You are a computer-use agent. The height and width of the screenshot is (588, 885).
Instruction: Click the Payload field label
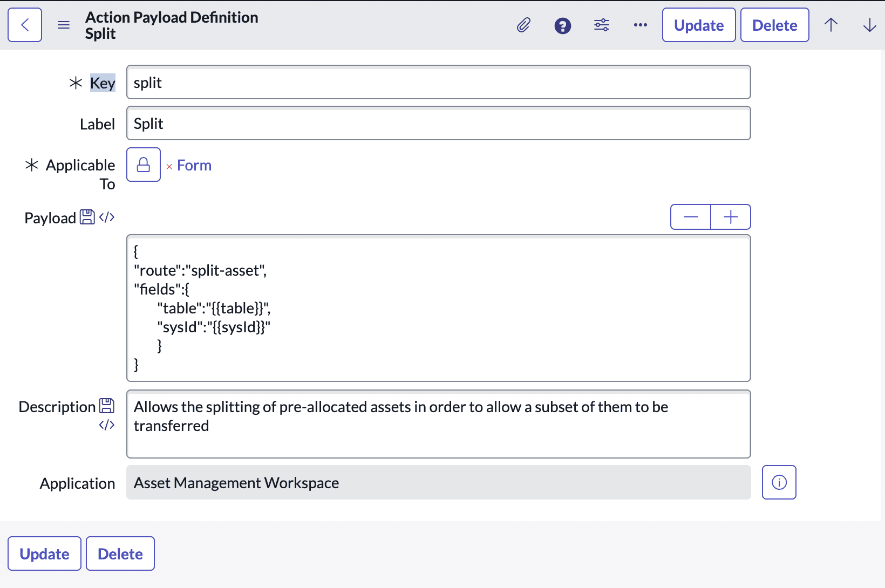tap(50, 218)
